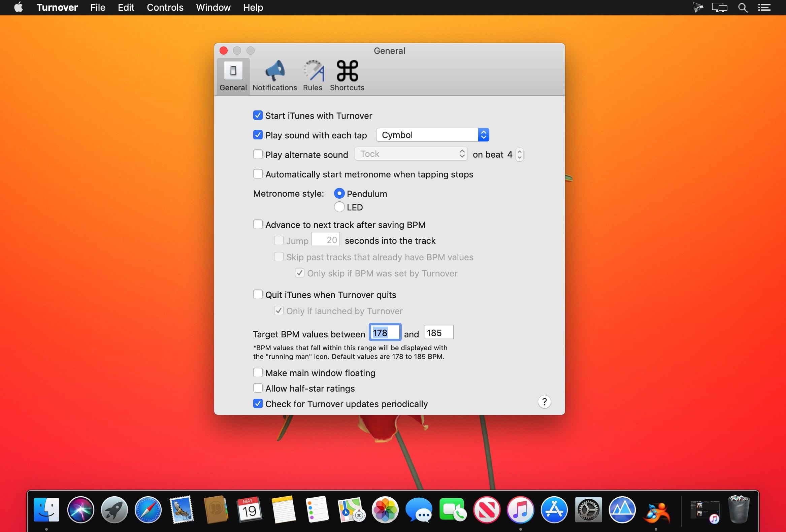Uncheck Start iTunes with Turnover
Image resolution: width=786 pixels, height=532 pixels.
(258, 115)
